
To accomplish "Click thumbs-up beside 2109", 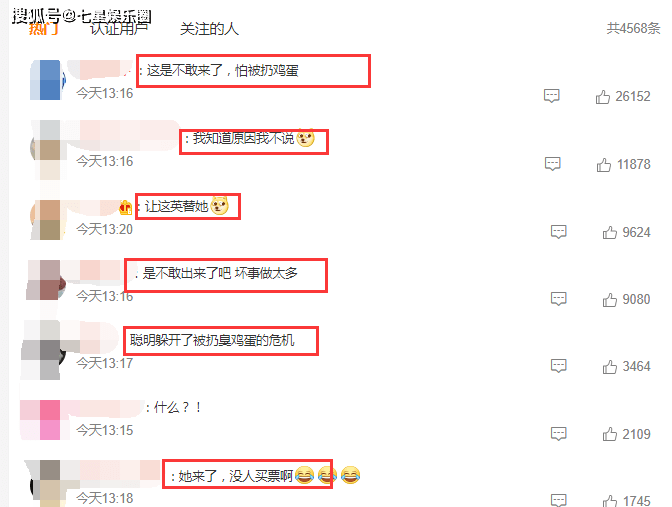I will click(609, 434).
